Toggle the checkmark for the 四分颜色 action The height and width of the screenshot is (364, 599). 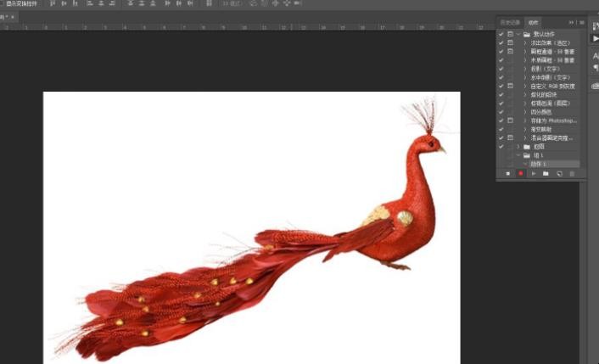[501, 112]
